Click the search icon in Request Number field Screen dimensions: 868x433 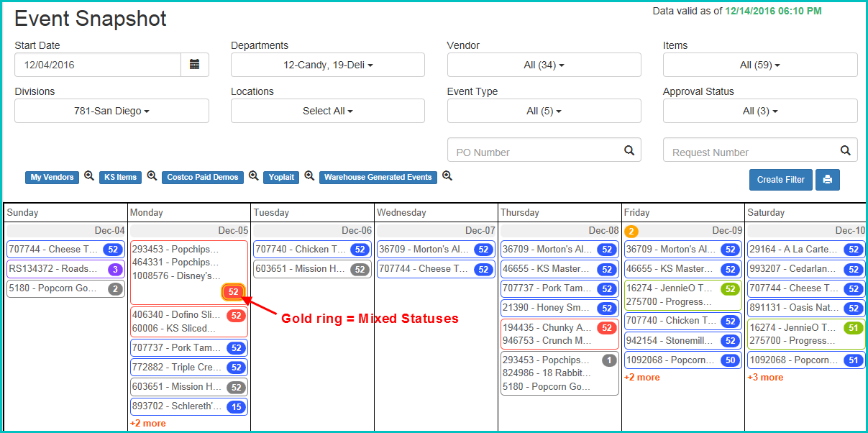point(844,149)
